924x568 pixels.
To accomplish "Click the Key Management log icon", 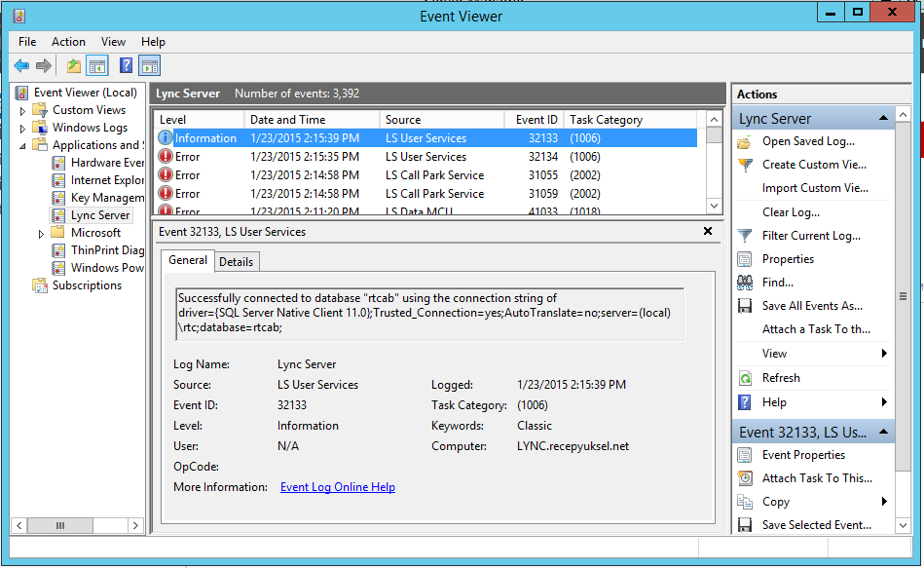I will [58, 198].
